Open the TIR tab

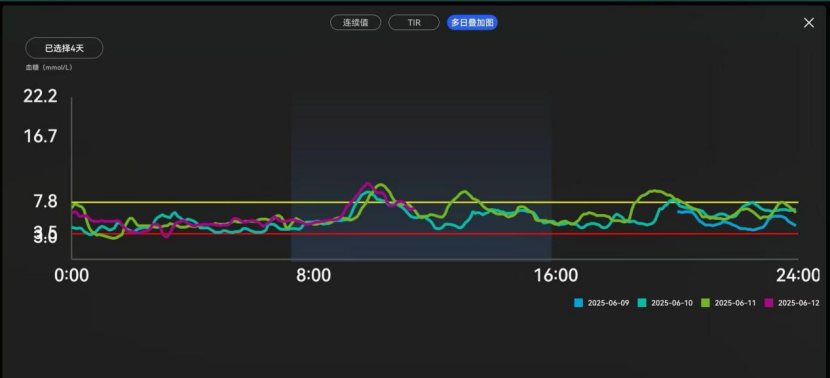point(414,23)
